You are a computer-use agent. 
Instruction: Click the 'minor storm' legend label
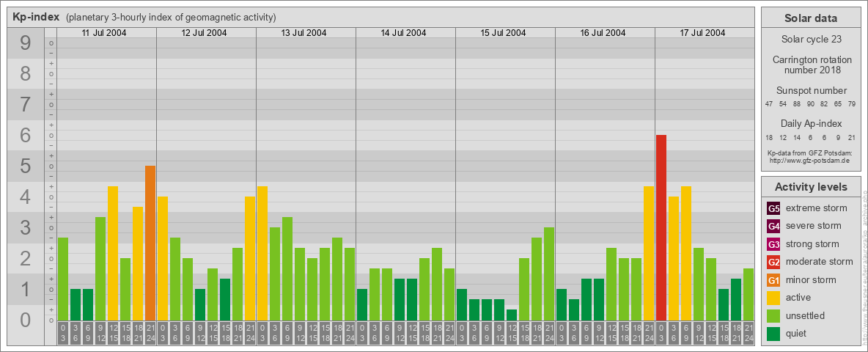tap(811, 279)
